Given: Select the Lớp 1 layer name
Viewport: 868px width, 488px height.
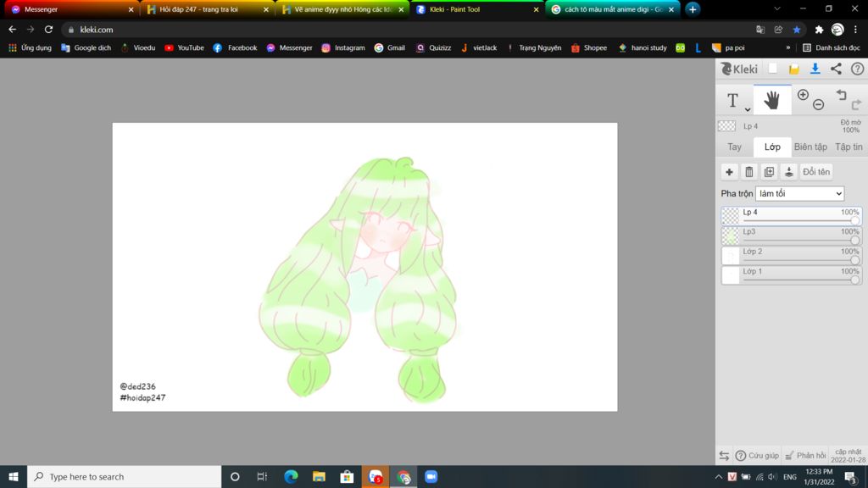Looking at the screenshot, I should (x=753, y=271).
